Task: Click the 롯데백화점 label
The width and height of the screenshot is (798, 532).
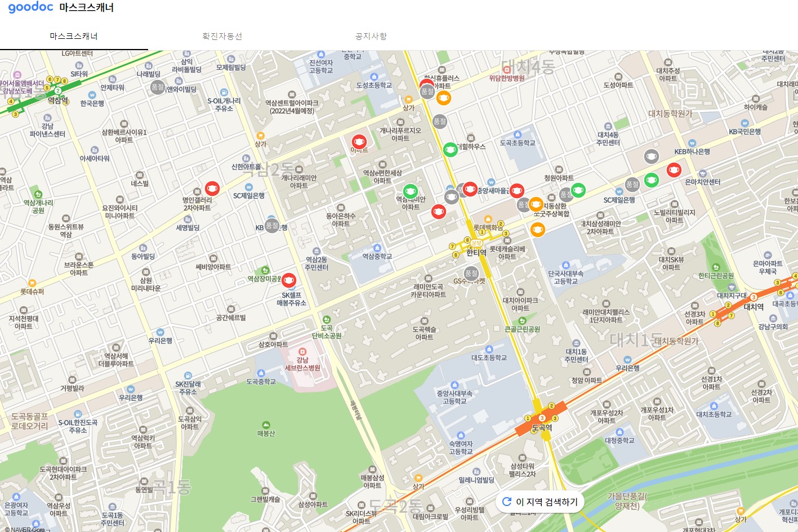Action: click(x=488, y=227)
